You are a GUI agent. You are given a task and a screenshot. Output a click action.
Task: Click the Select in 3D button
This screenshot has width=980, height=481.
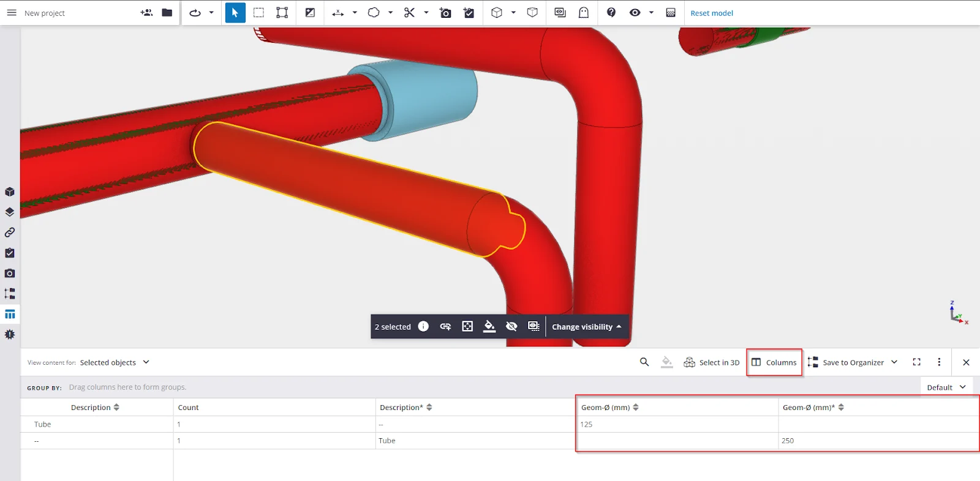(712, 362)
